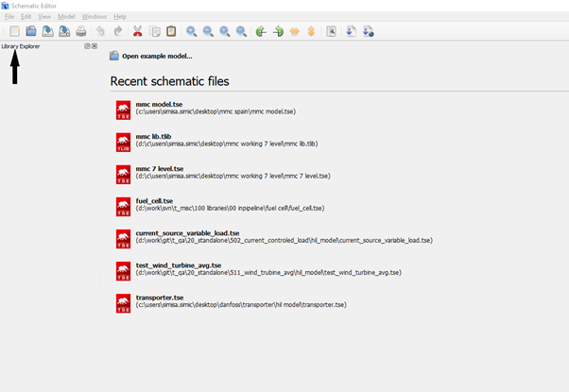Click the Paste clipboard icon
The width and height of the screenshot is (569, 392).
[x=171, y=31]
